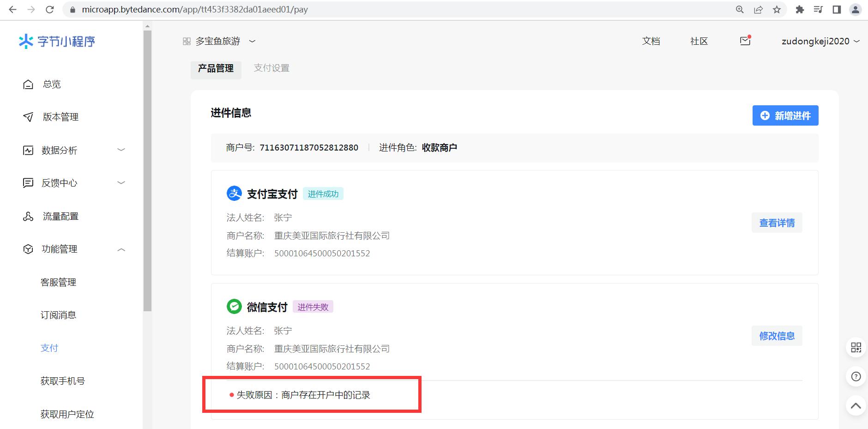The width and height of the screenshot is (868, 429).
Task: Expand the 数据分析 sidebar section
Action: click(x=121, y=150)
